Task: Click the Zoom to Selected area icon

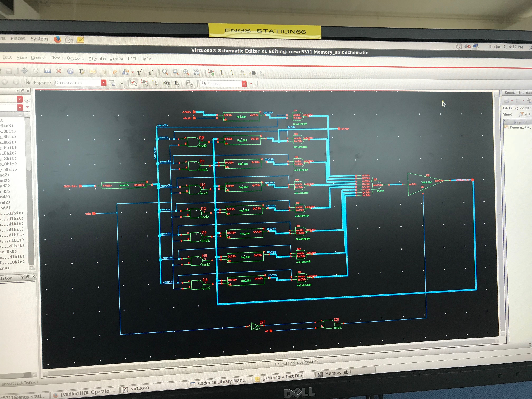Action: [x=197, y=72]
